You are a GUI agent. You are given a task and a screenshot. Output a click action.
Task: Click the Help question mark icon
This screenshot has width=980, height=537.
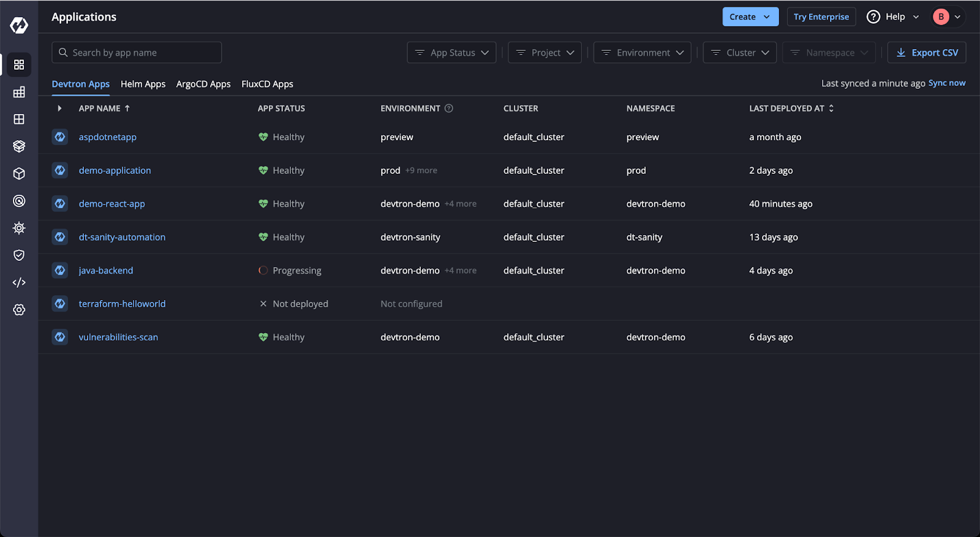pyautogui.click(x=873, y=17)
